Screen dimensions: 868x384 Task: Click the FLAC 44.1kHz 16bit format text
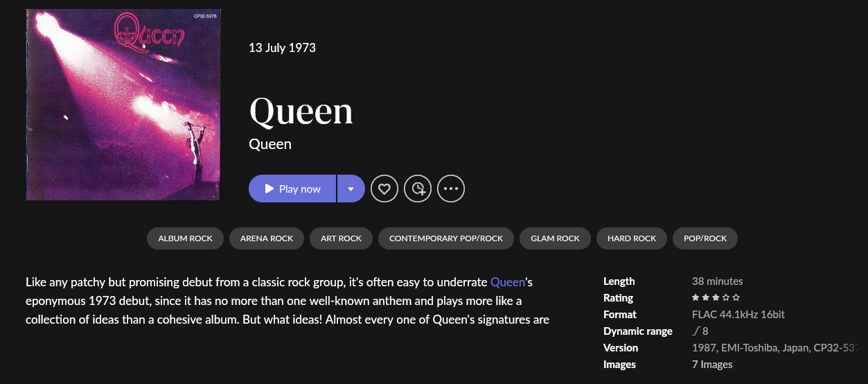click(738, 315)
